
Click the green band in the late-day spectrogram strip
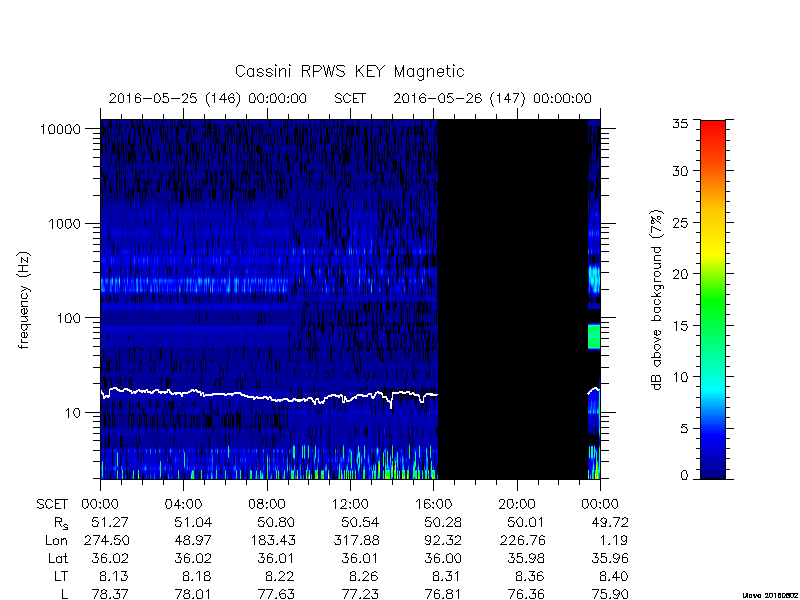tap(594, 337)
